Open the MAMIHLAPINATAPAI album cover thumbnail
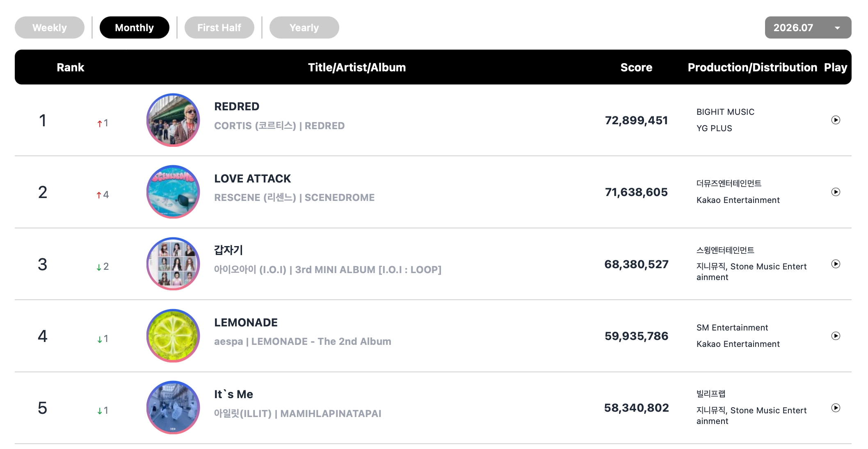Image resolution: width=868 pixels, height=449 pixels. [173, 408]
